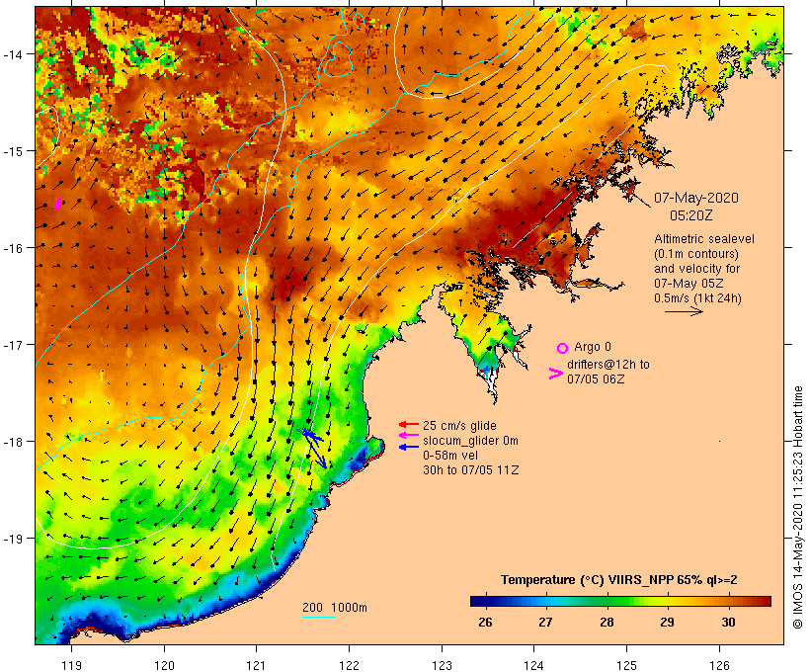Image resolution: width=810 pixels, height=672 pixels.
Task: Click the magenta Argo 0 circle marker
Action: pos(563,348)
